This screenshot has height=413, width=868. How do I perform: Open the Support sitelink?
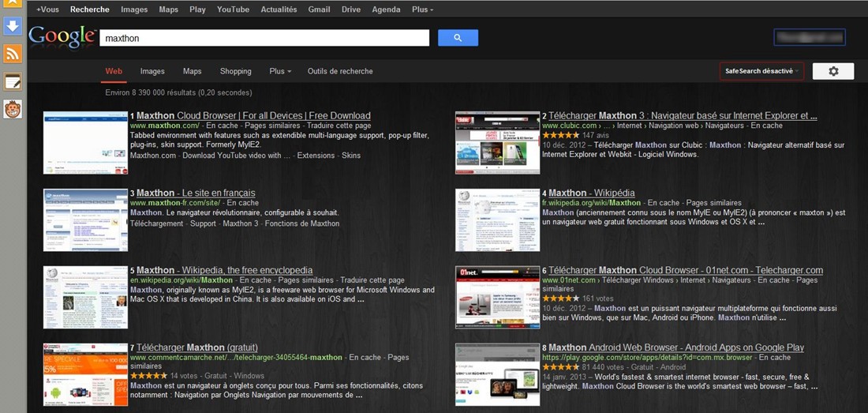click(x=203, y=223)
